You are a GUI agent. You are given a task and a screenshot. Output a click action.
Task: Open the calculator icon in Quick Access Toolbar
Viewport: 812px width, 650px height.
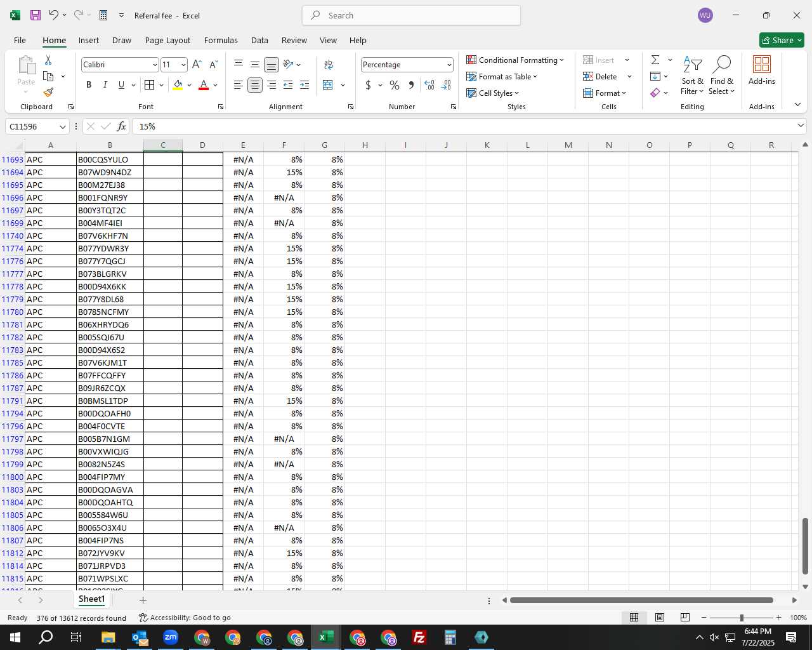pos(103,15)
